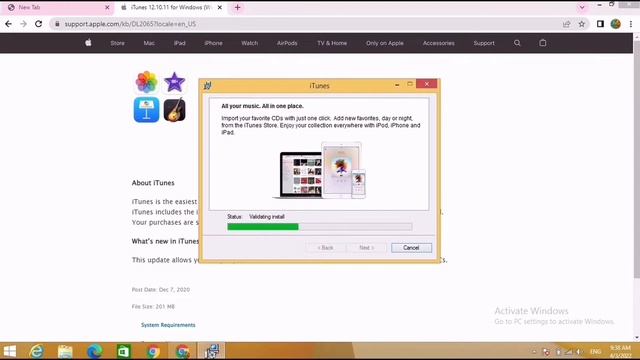Open the Windows Store taskbar icon
Viewport: 640px width, 360px height.
point(124,351)
